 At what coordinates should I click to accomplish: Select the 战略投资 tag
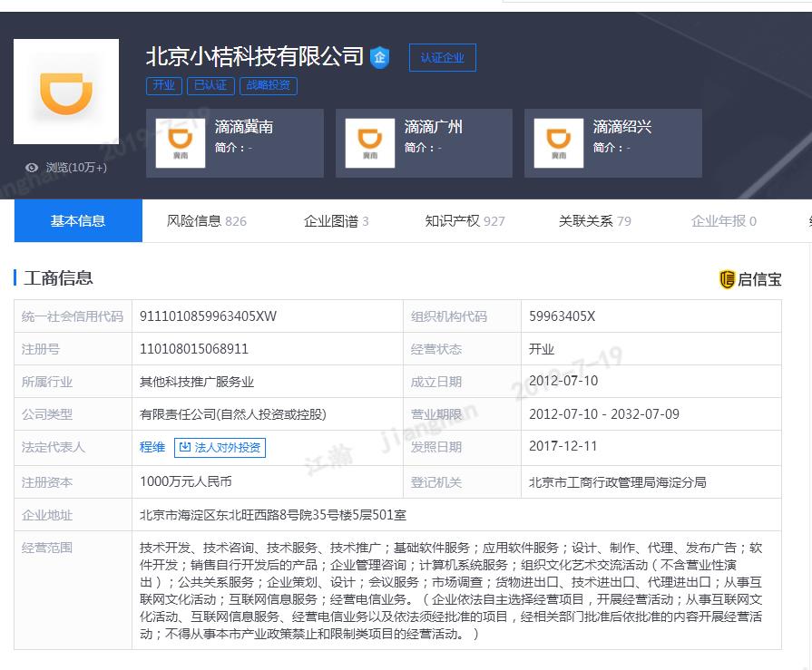[269, 85]
